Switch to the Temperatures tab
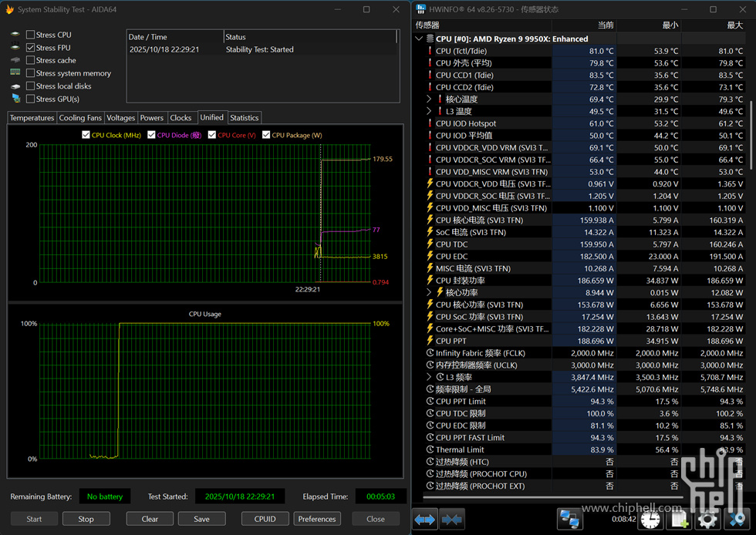The width and height of the screenshot is (756, 535). [32, 118]
